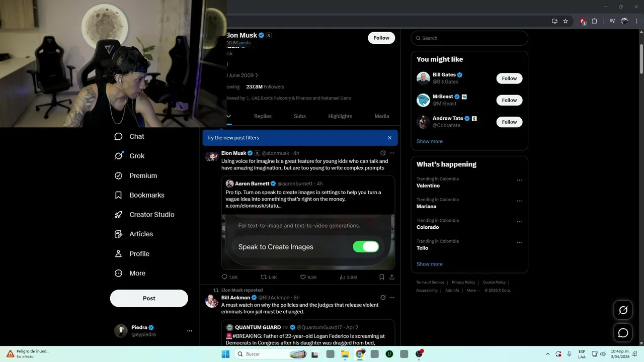Open options for the Tello trend

519,242
